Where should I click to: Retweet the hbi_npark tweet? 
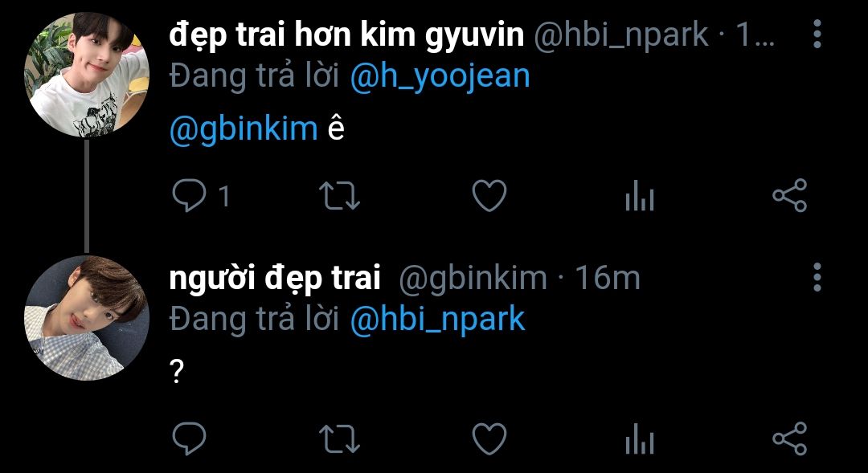340,197
